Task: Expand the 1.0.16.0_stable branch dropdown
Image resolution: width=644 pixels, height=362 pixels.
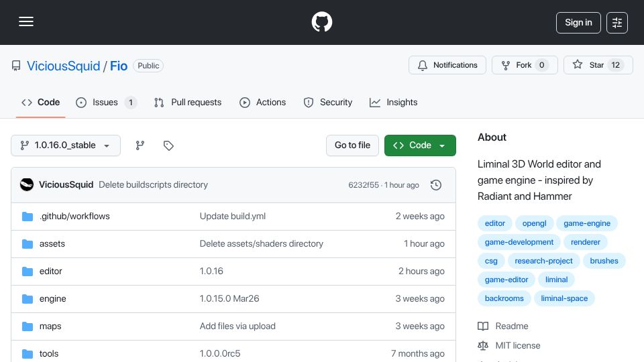Action: pyautogui.click(x=66, y=145)
